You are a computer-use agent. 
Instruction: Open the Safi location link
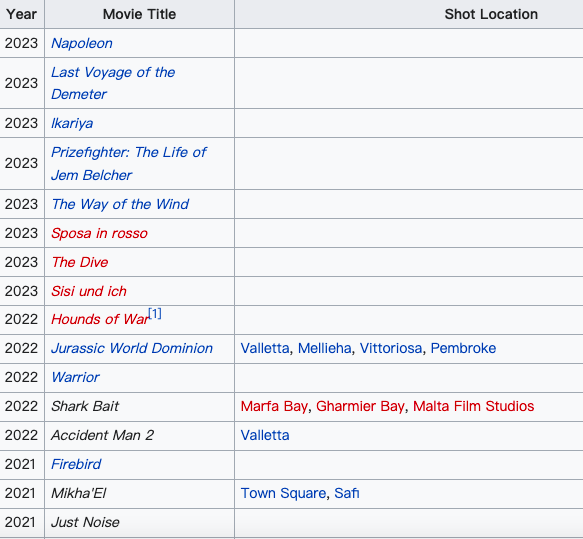pos(347,493)
